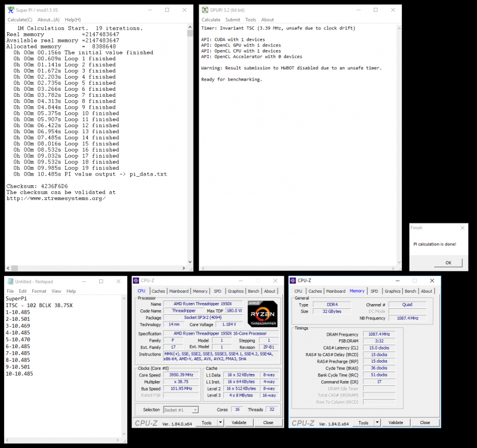
Task: Open Edit menu in Notepad
Action: (x=23, y=291)
